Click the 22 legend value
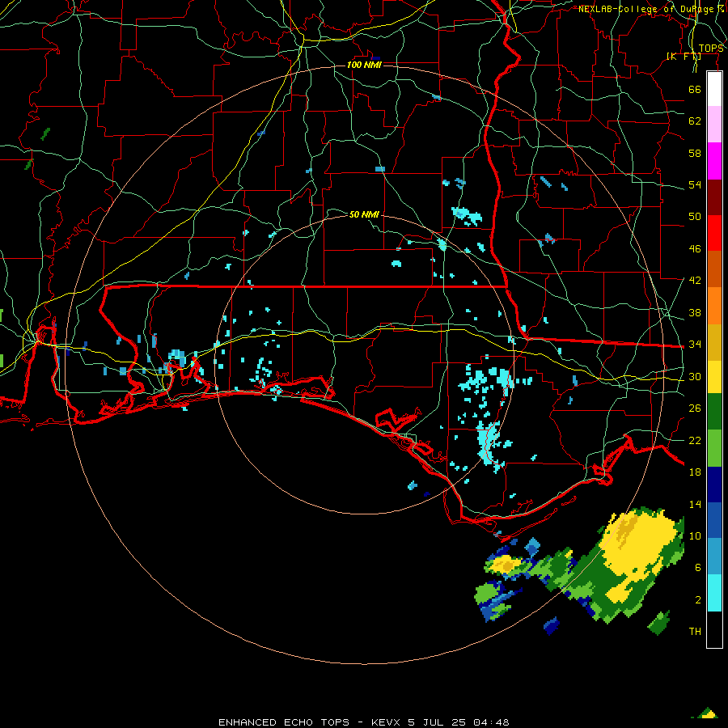Image resolution: width=728 pixels, height=728 pixels. coord(695,441)
